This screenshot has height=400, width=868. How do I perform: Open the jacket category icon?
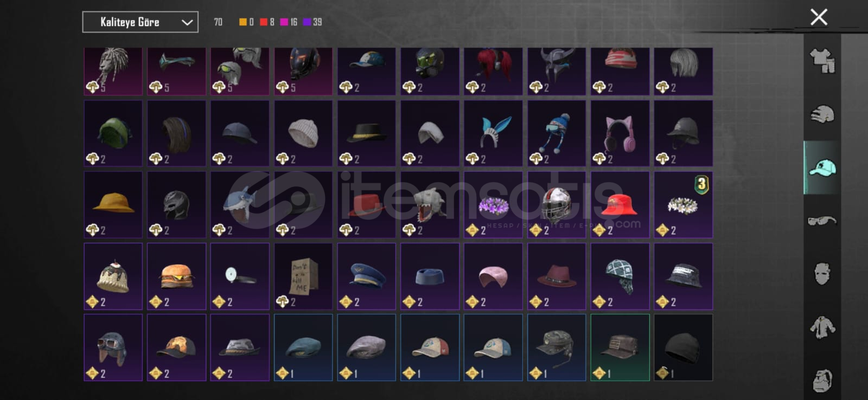(822, 327)
